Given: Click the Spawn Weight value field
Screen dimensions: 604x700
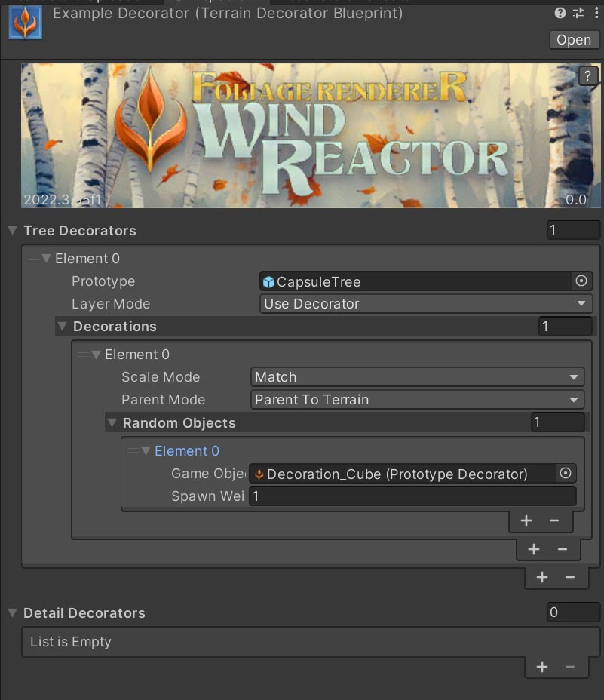Looking at the screenshot, I should pos(412,496).
